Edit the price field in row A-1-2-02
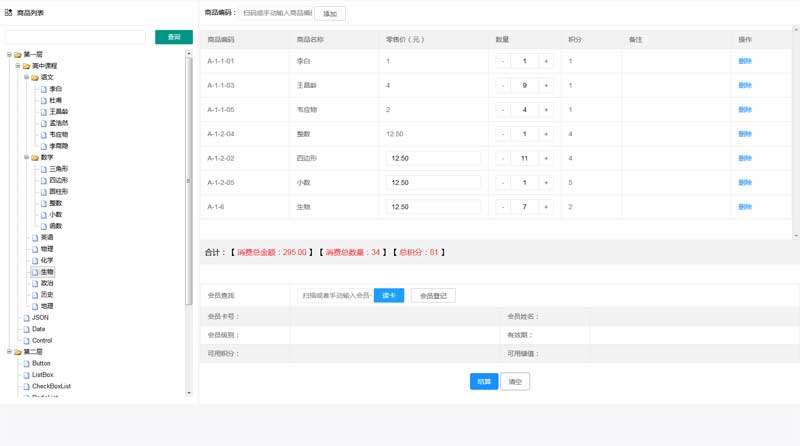 click(433, 158)
